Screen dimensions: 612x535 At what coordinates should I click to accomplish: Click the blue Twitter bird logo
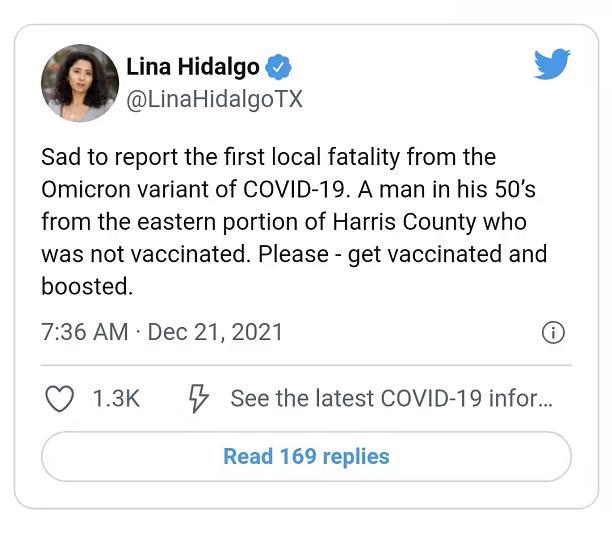click(x=552, y=64)
